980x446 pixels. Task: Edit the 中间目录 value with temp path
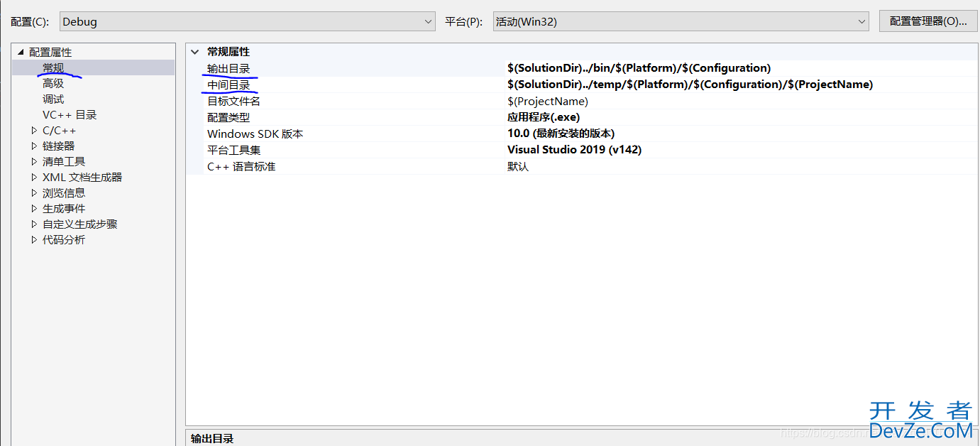point(690,85)
